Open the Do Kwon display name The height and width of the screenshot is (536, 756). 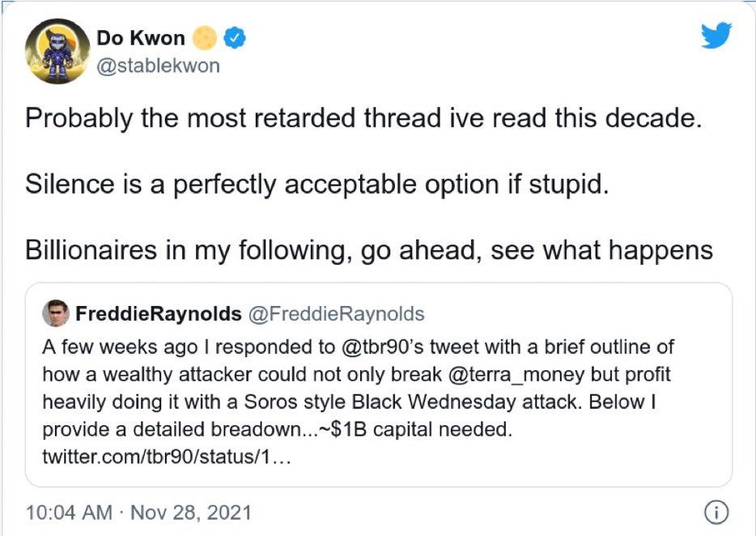click(140, 37)
